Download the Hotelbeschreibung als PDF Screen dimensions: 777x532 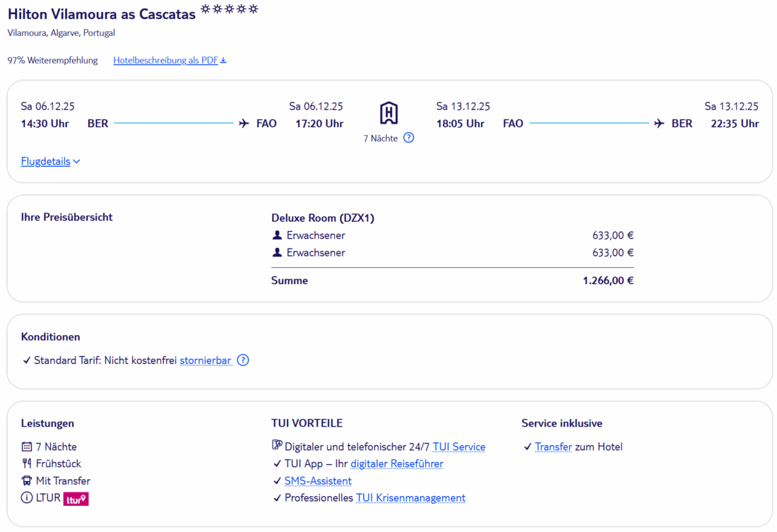(170, 61)
